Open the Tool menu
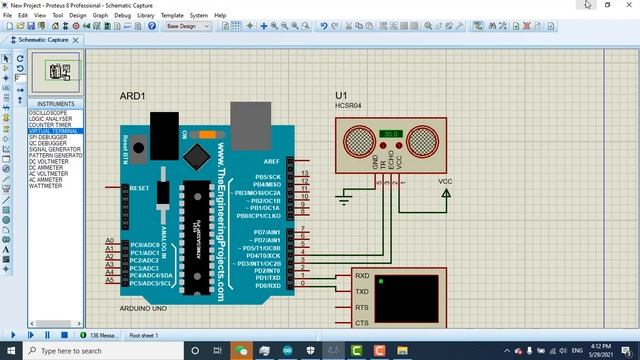Viewport: 640px width, 360px height. (58, 16)
